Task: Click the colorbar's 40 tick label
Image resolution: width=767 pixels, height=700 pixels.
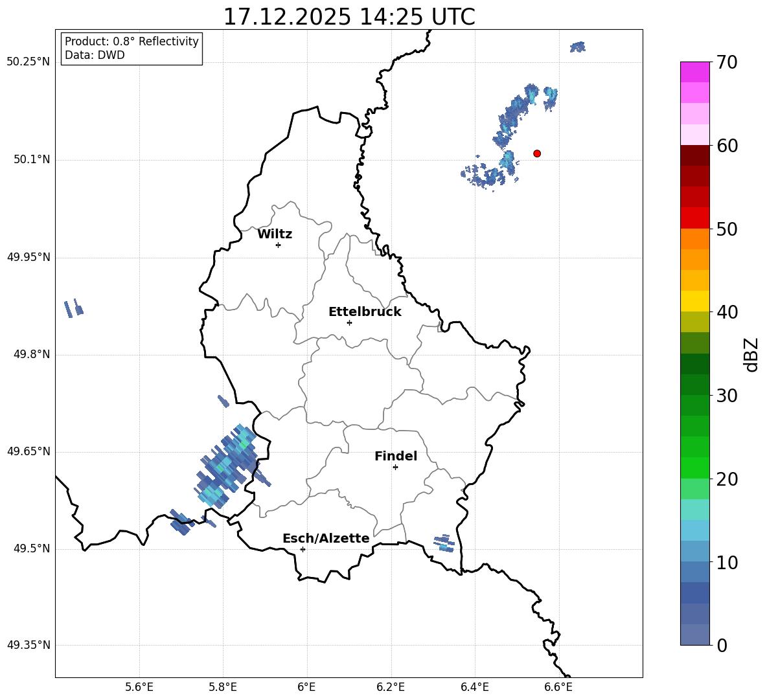Action: click(x=727, y=312)
